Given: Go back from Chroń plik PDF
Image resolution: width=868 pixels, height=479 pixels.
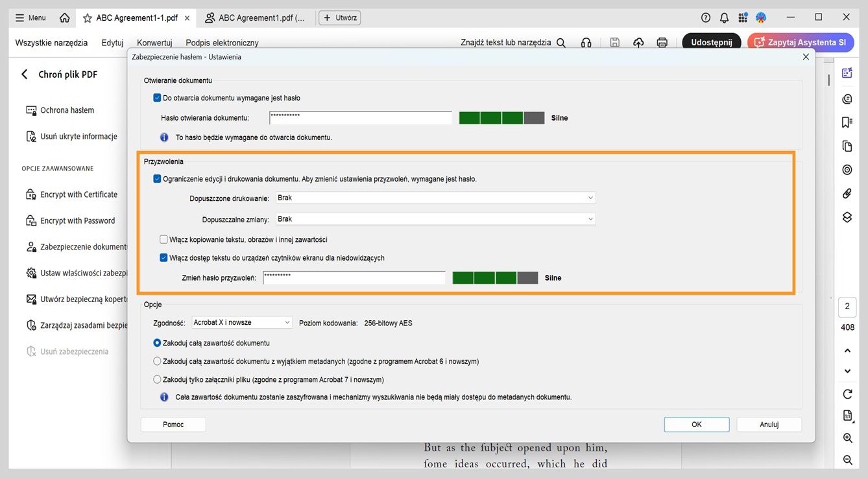Looking at the screenshot, I should (25, 75).
